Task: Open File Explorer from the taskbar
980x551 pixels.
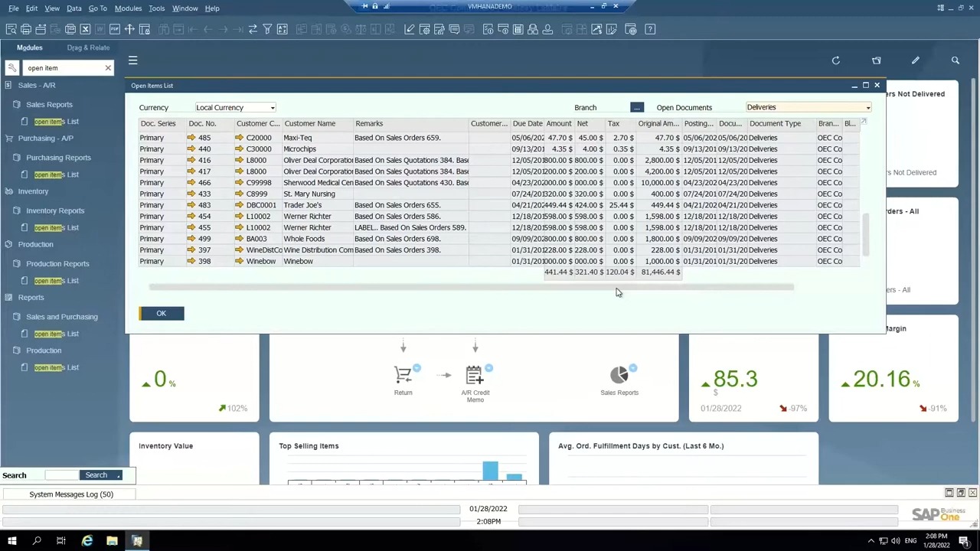Action: (x=112, y=541)
